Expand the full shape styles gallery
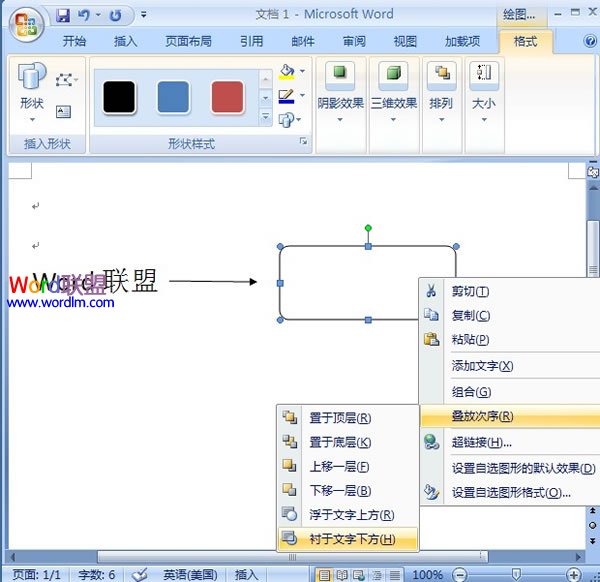Image resolution: width=600 pixels, height=582 pixels. tap(265, 117)
